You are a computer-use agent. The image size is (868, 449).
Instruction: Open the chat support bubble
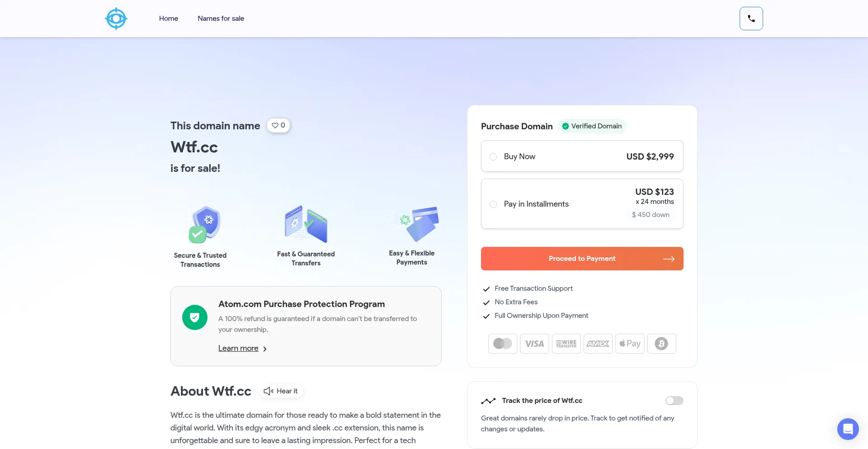click(x=848, y=429)
